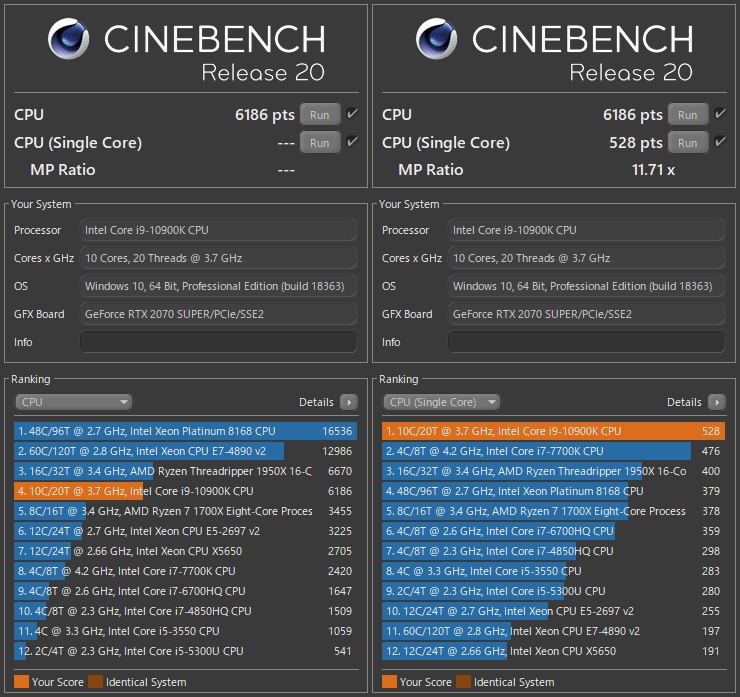Click the Info field in right window
The image size is (740, 697).
[x=586, y=342]
